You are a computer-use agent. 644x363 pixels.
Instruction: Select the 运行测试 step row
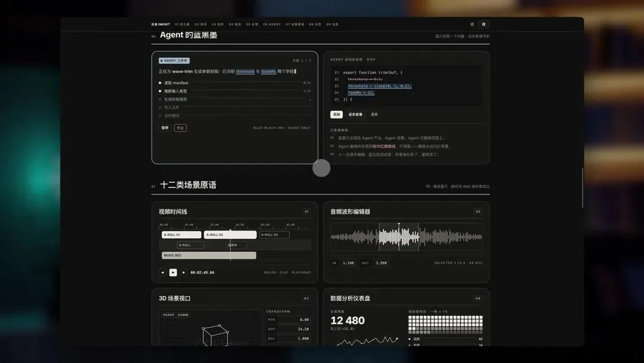[234, 115]
